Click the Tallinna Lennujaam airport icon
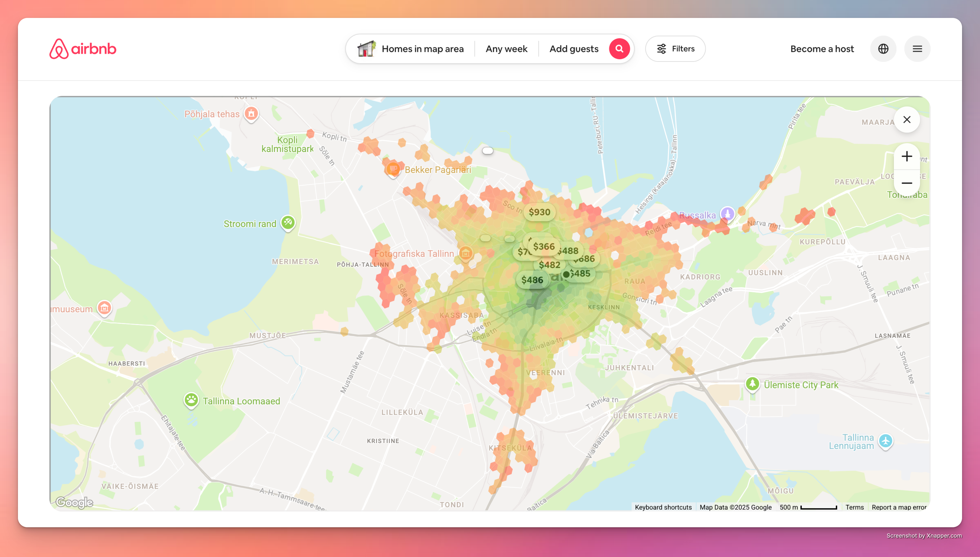The height and width of the screenshot is (557, 980). pyautogui.click(x=885, y=441)
